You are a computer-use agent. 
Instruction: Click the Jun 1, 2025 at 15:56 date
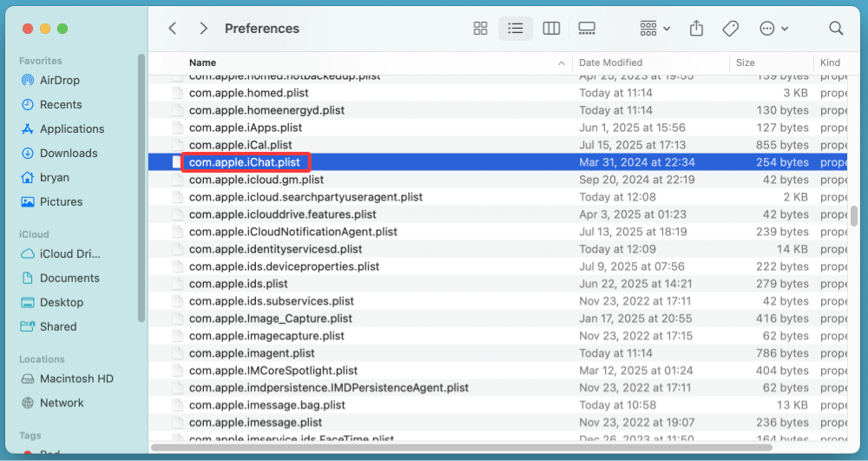(x=632, y=128)
